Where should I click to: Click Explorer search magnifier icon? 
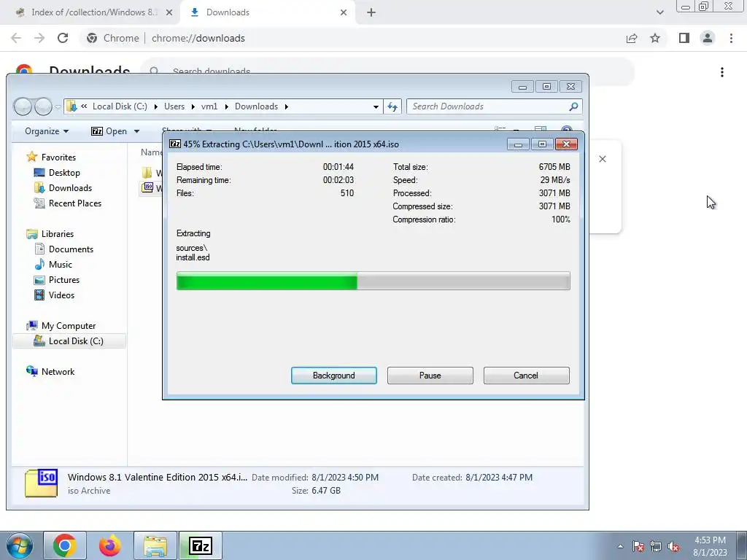[573, 106]
